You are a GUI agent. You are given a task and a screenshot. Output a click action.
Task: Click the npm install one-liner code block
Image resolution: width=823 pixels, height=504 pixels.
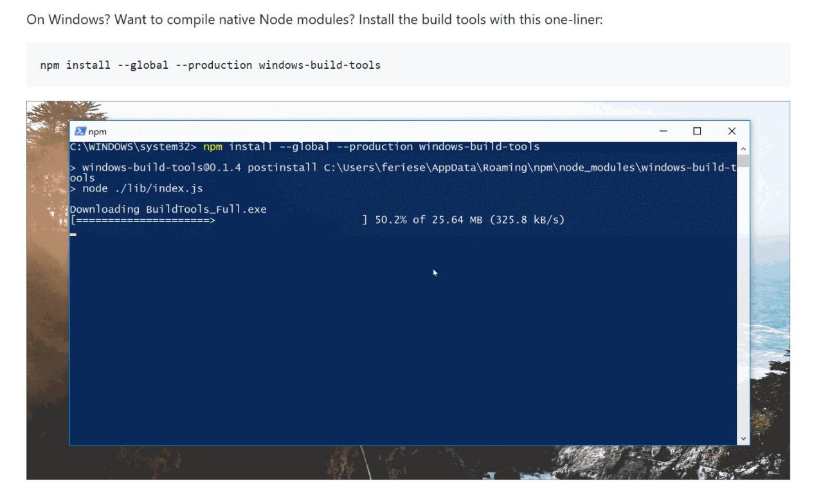(x=408, y=65)
